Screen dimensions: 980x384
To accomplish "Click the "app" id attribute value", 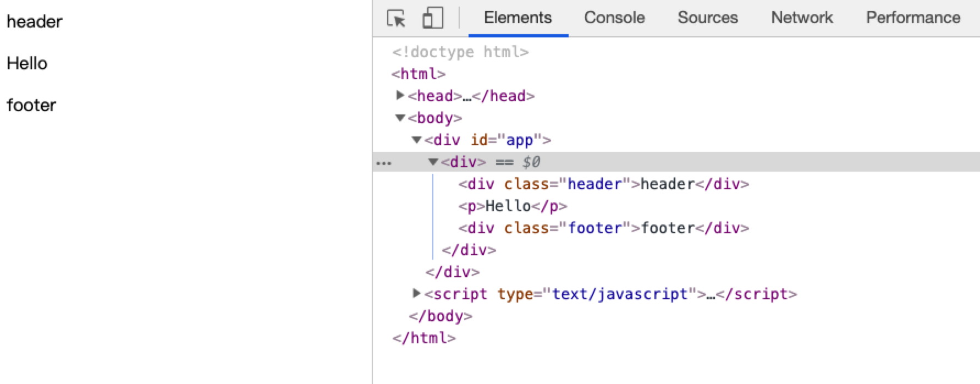I will tap(520, 140).
